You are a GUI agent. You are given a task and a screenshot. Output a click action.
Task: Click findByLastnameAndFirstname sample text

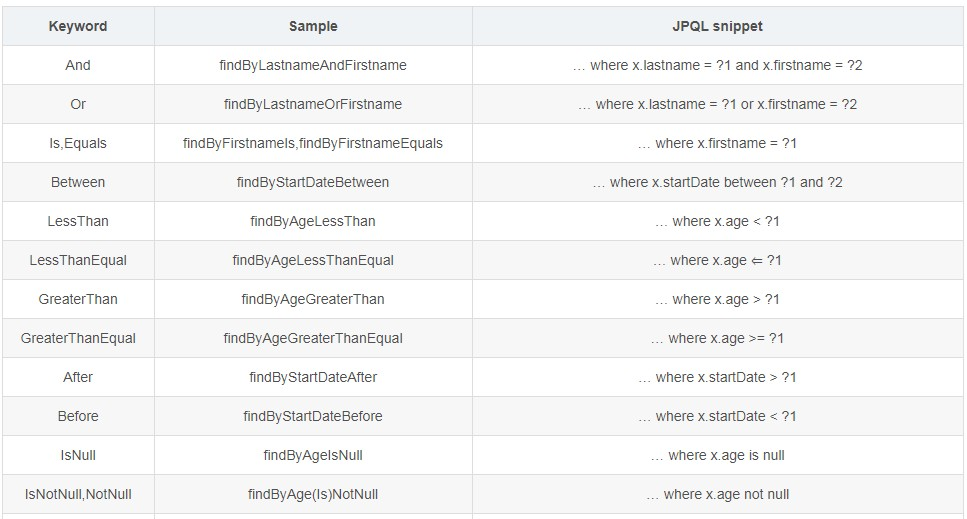tap(313, 65)
